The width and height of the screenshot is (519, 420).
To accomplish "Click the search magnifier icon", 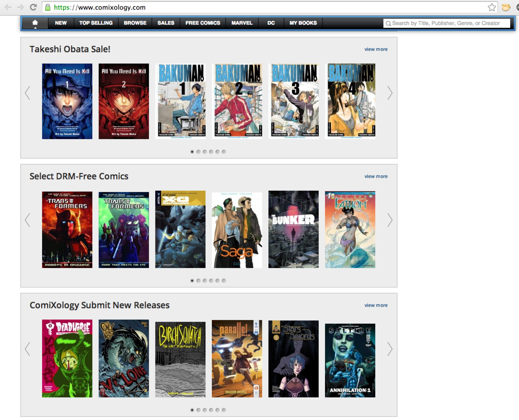I will coord(388,23).
